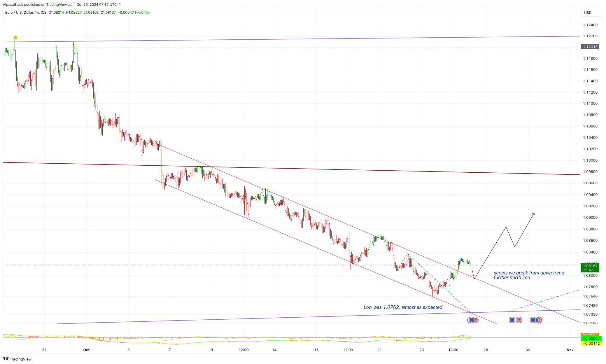Viewport: 606px width, 364px height.
Task: Click the H1.08227 high value in the header
Action: pos(74,13)
